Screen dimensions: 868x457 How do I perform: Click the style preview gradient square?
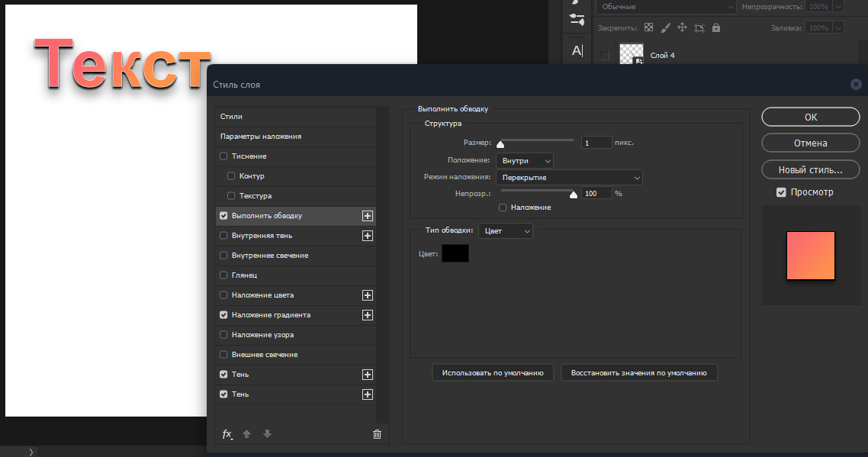[811, 256]
